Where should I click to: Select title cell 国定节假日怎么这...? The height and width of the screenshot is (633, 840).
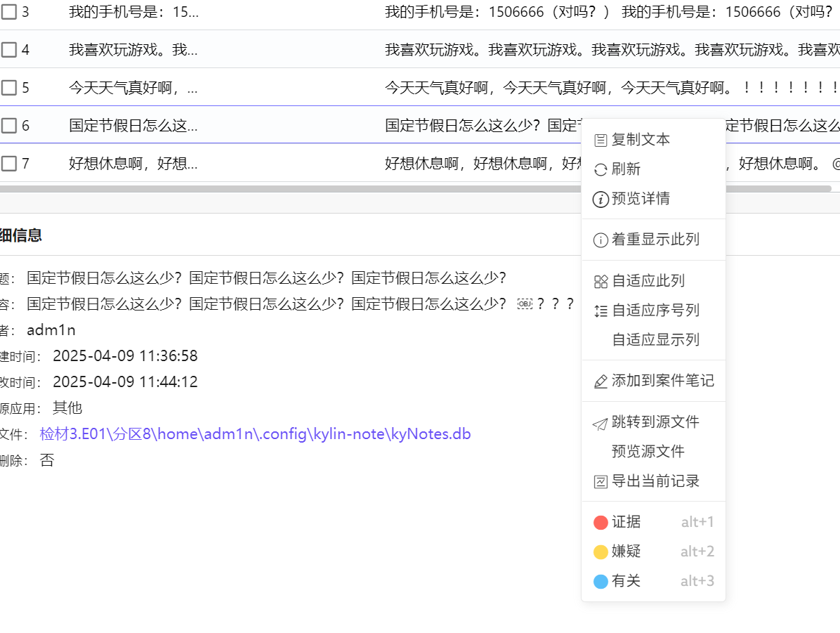pyautogui.click(x=133, y=126)
